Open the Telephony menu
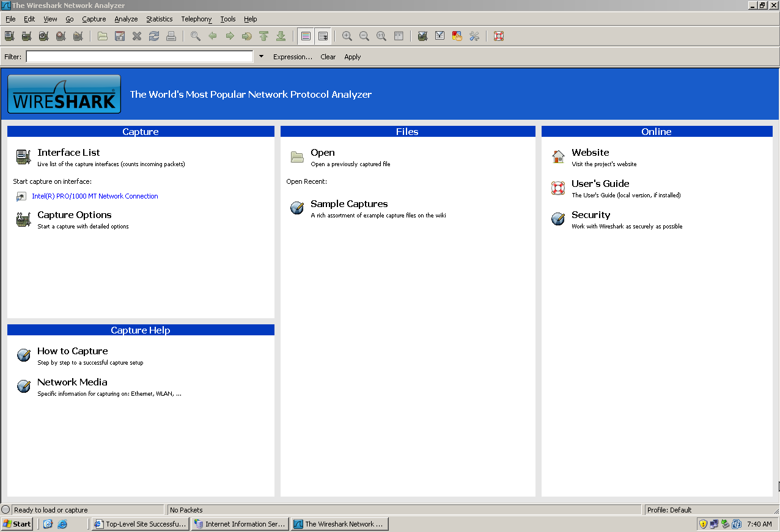Image resolution: width=780 pixels, height=532 pixels. point(196,19)
